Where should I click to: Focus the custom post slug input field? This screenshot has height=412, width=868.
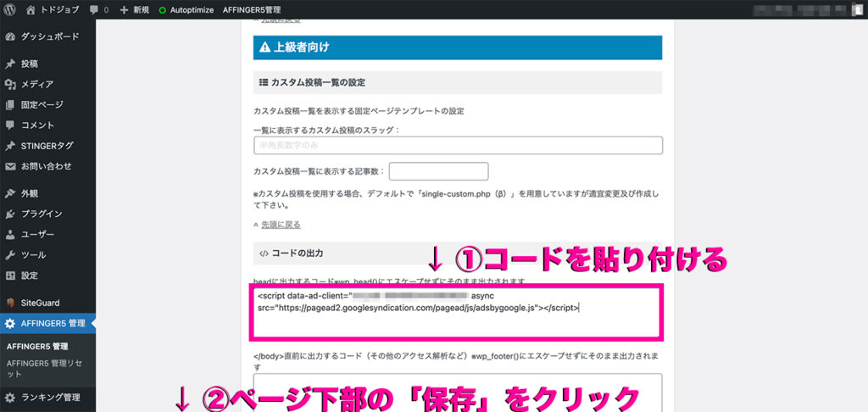point(458,145)
